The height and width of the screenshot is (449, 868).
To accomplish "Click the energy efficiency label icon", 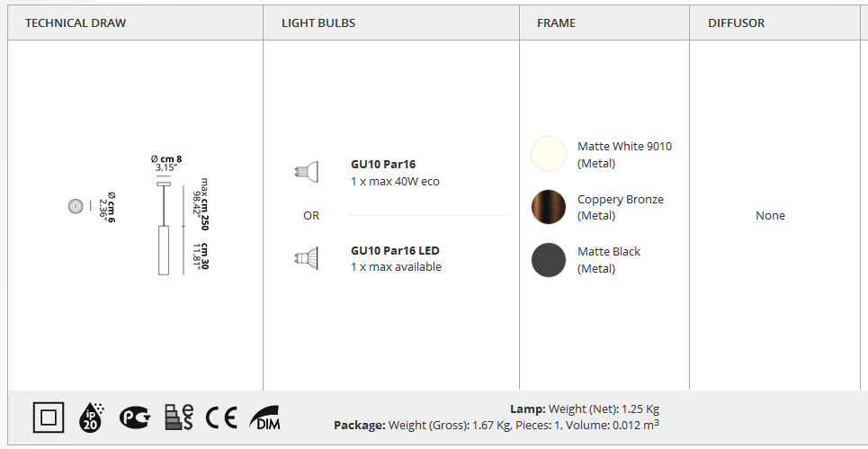I will pos(179,418).
